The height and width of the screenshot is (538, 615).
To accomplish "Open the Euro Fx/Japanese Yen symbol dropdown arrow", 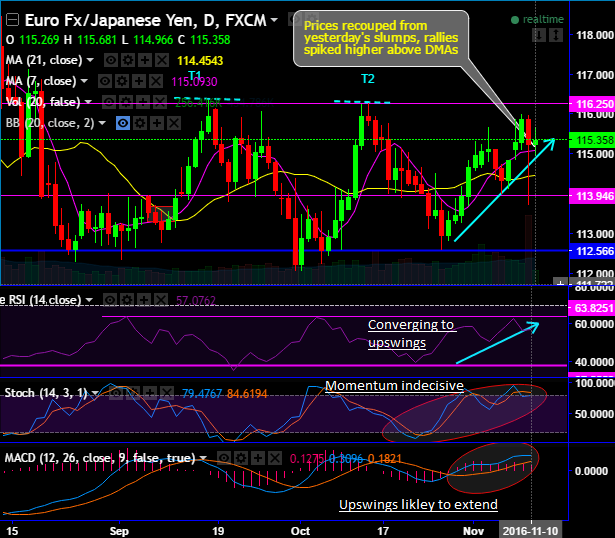I will pos(274,20).
